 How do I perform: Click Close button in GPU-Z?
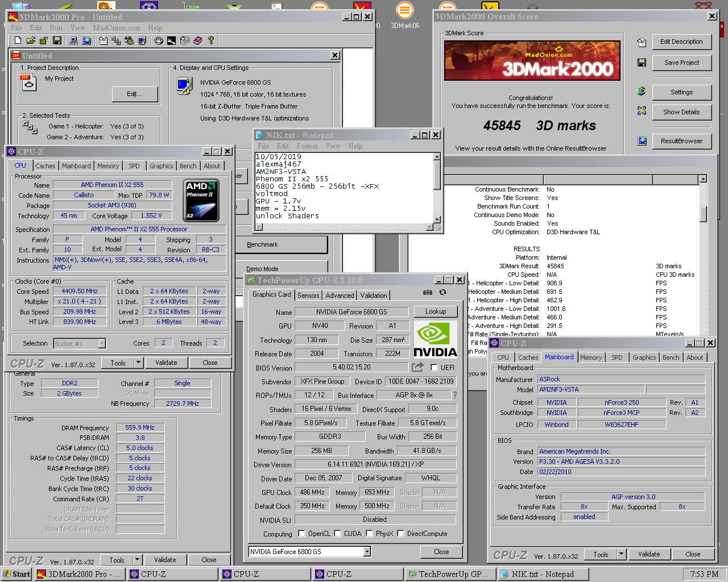tap(441, 552)
